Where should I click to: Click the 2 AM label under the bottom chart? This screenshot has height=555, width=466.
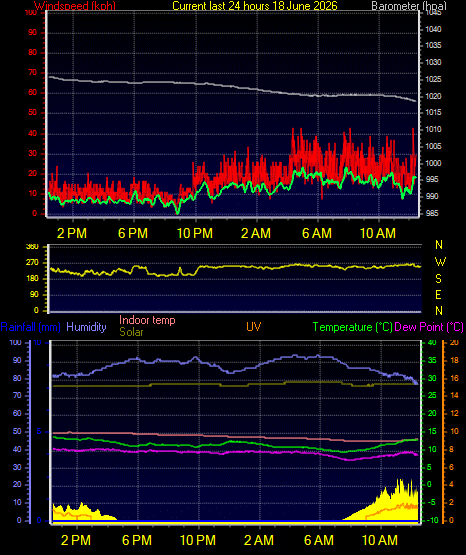click(x=259, y=540)
